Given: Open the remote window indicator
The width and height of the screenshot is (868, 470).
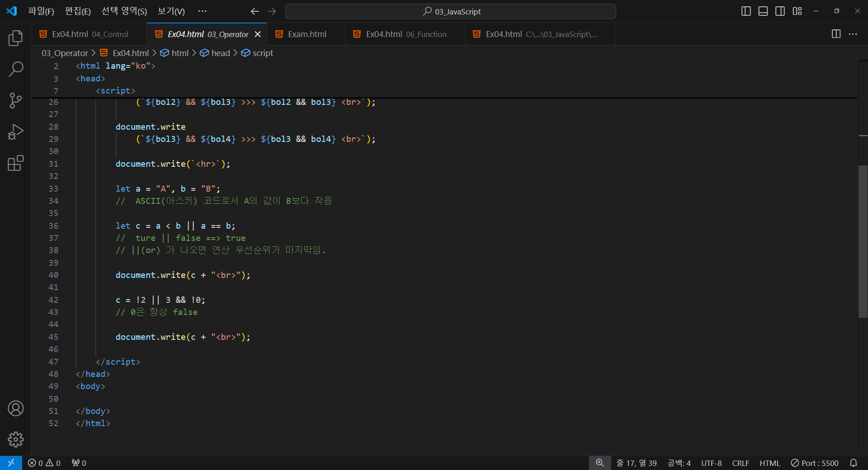Looking at the screenshot, I should (x=11, y=463).
